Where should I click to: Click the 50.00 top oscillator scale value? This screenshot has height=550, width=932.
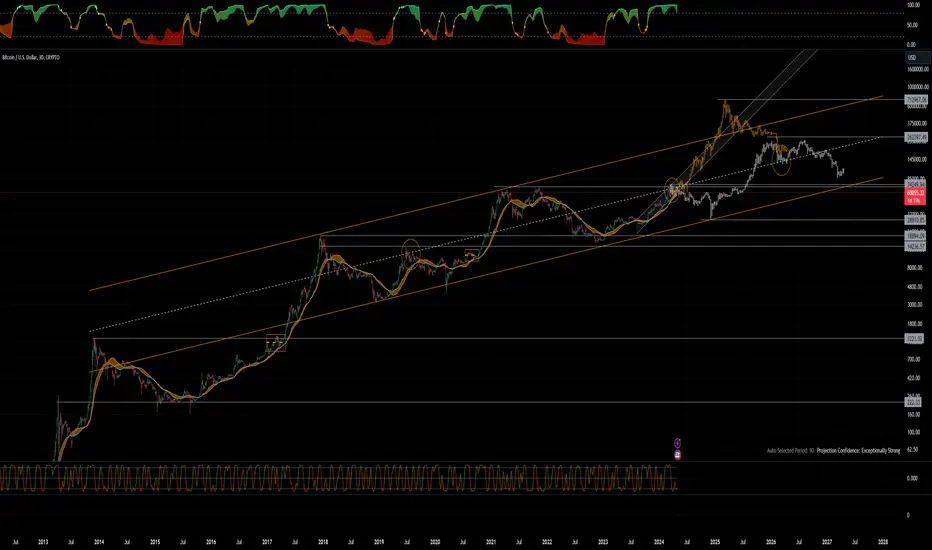[x=912, y=26]
